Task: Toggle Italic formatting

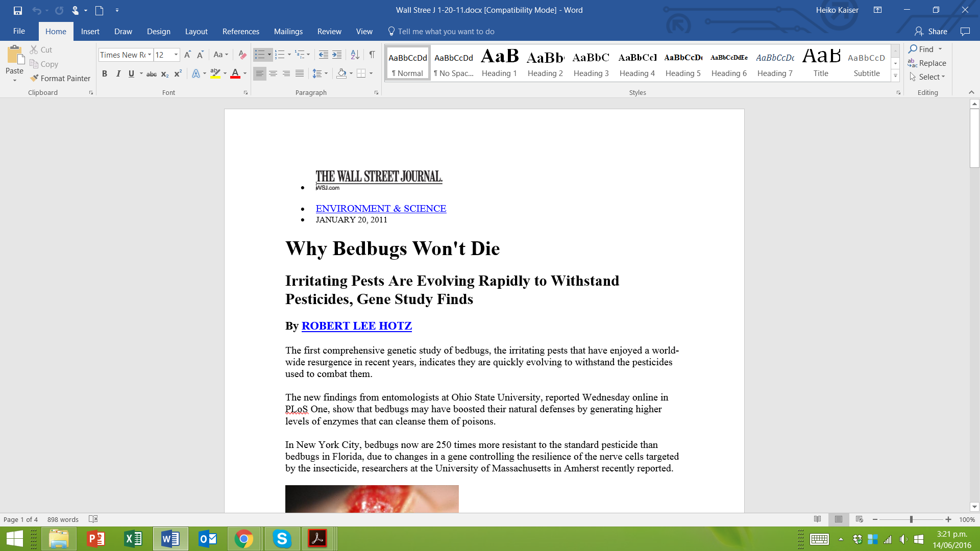Action: [118, 73]
